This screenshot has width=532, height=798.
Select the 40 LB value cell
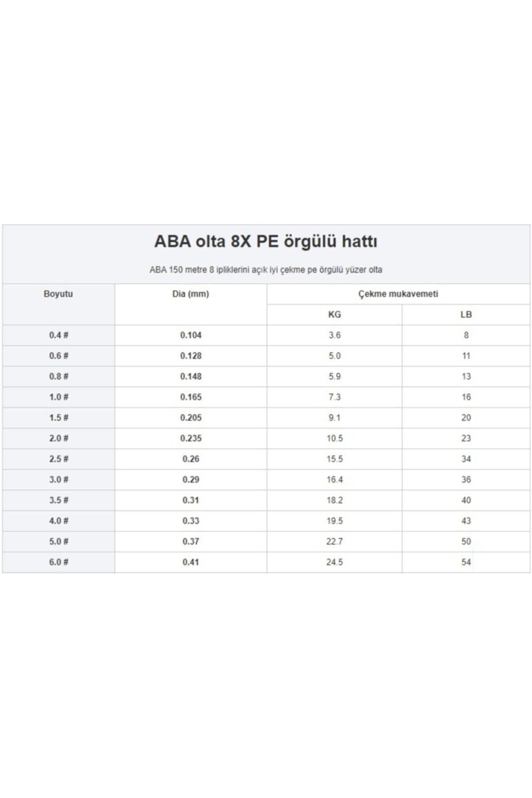point(466,500)
